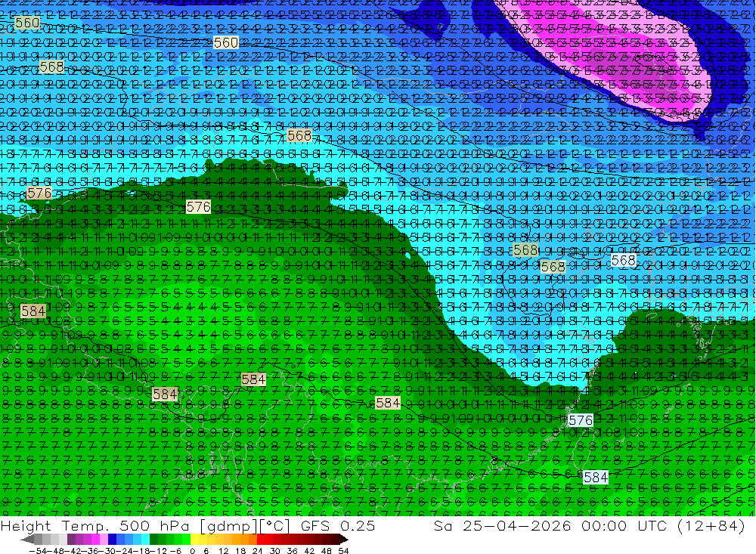The width and height of the screenshot is (756, 554).
Task: Pick the bright cyan swatch at -18
Action: tap(145, 539)
